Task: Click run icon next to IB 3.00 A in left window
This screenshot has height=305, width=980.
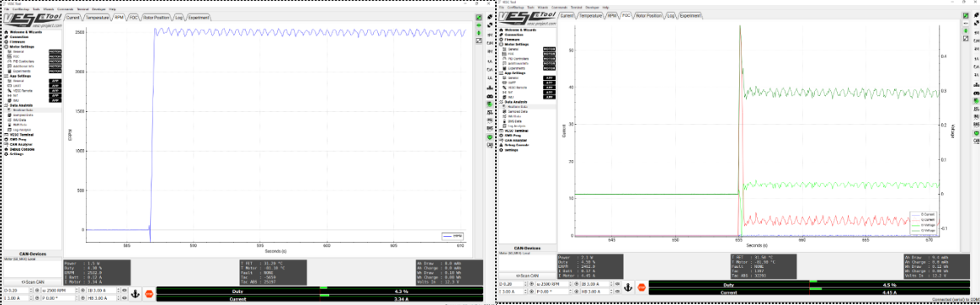Action: pos(125,291)
